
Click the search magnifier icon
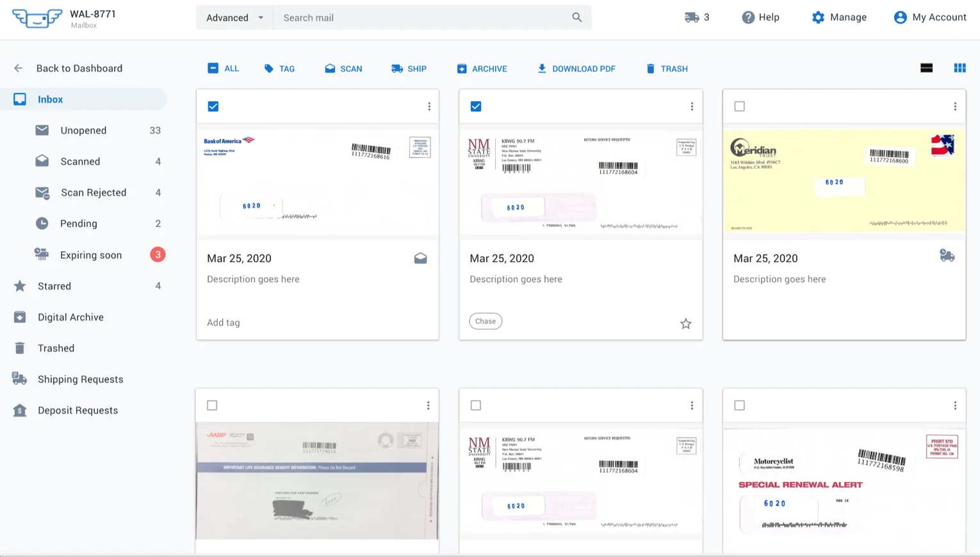click(x=576, y=17)
